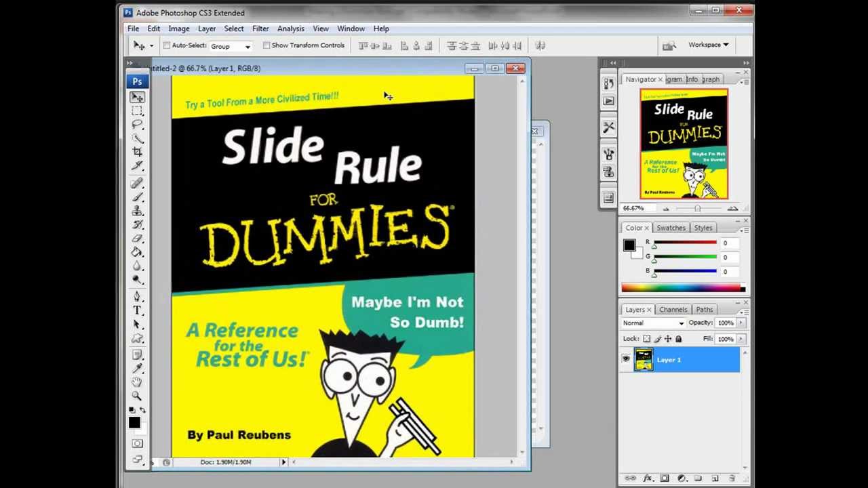Select the Lasso tool
Screen dimensions: 868x488
point(137,125)
